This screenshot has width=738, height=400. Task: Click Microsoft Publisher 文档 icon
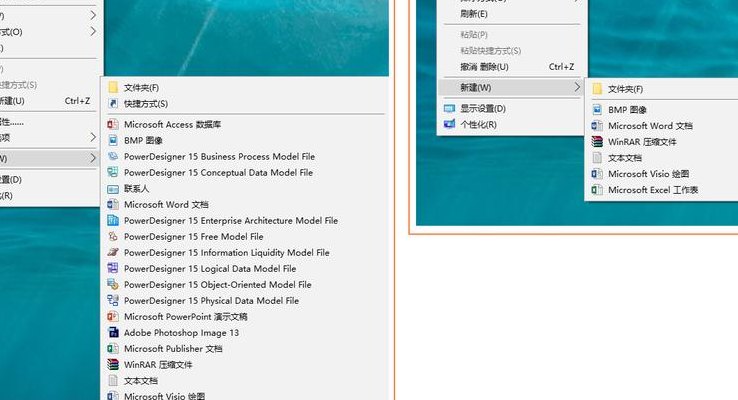(x=113, y=348)
